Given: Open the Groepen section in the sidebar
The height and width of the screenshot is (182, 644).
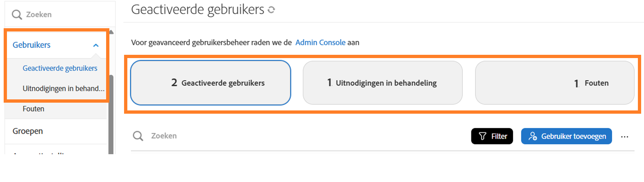Looking at the screenshot, I should (x=28, y=131).
